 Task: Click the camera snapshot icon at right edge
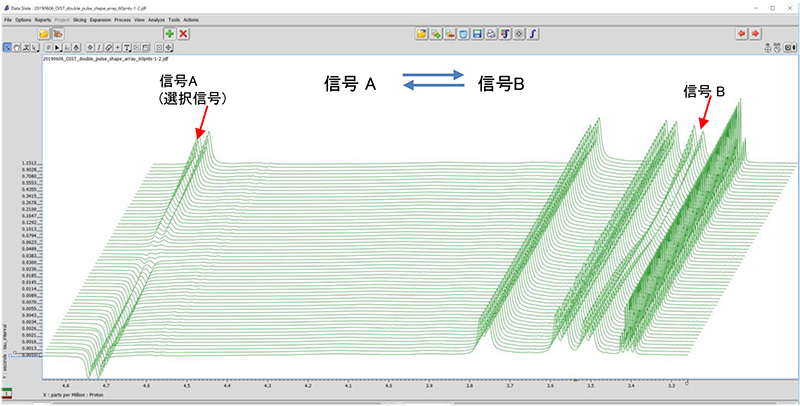pyautogui.click(x=790, y=47)
